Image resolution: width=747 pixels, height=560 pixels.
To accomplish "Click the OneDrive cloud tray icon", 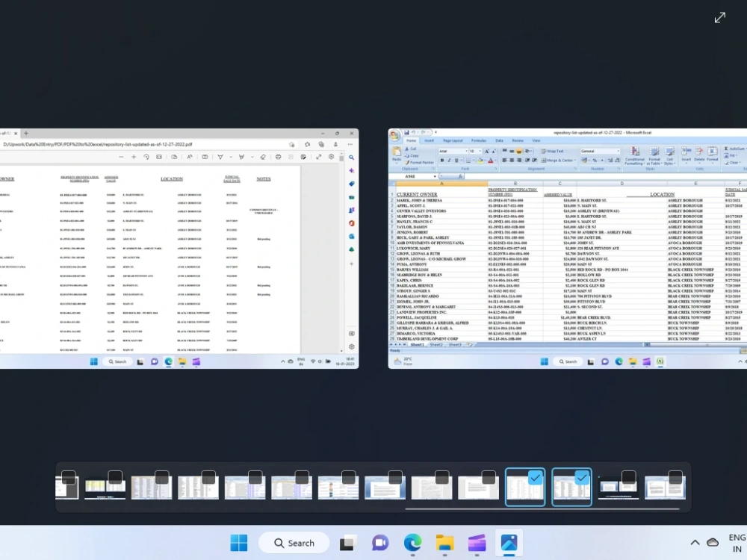I will 713,542.
